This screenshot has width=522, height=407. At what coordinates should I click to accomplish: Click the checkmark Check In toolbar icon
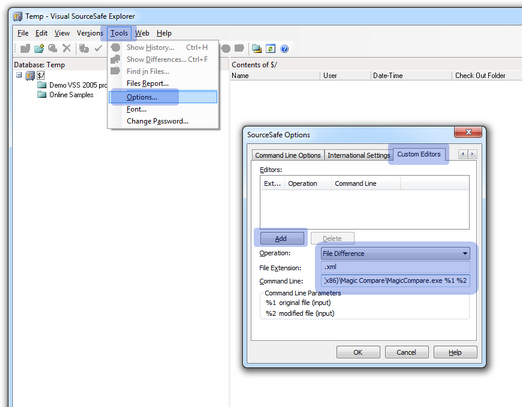coord(98,48)
